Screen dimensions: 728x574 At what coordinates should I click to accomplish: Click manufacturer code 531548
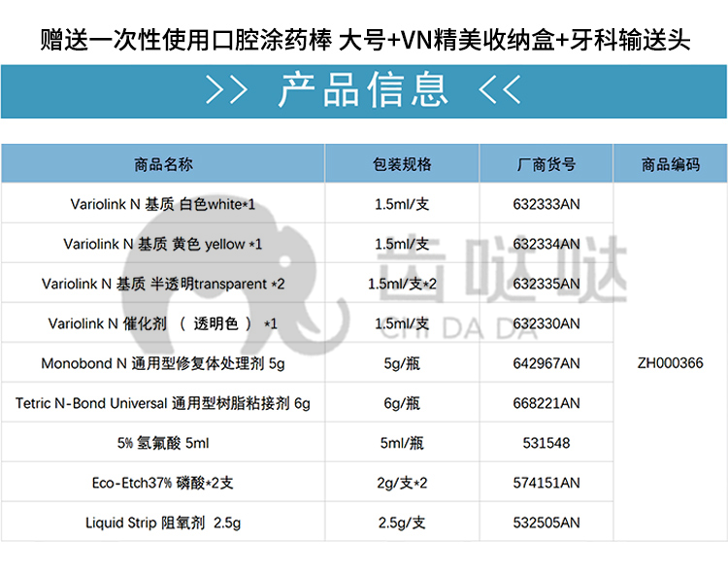(546, 443)
